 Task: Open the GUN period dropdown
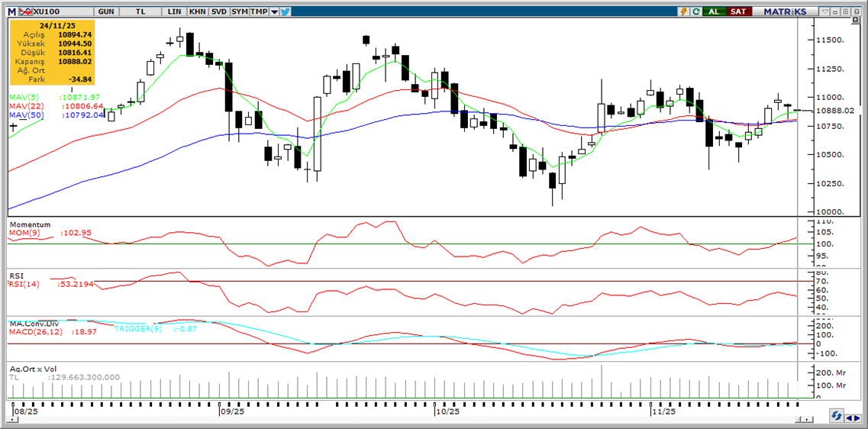[106, 11]
